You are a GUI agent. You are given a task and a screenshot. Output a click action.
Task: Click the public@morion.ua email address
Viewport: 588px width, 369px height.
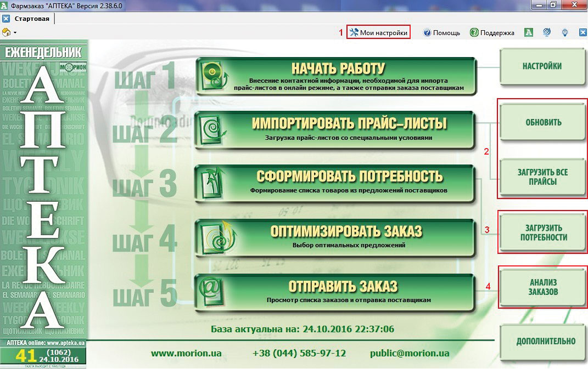(x=410, y=353)
